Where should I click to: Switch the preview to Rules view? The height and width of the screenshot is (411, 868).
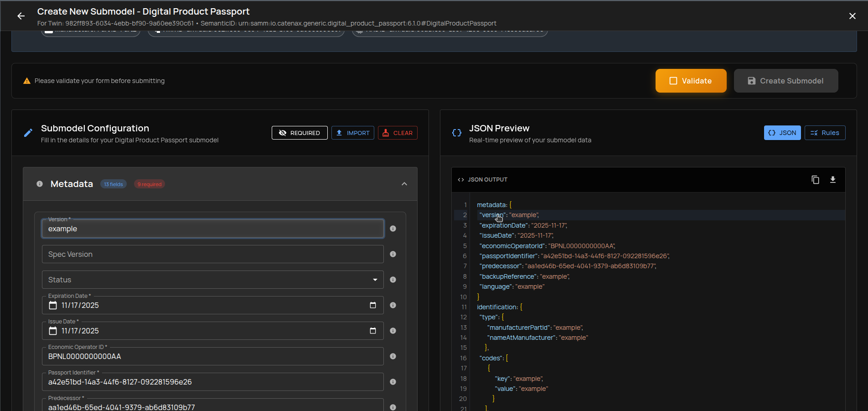(825, 133)
